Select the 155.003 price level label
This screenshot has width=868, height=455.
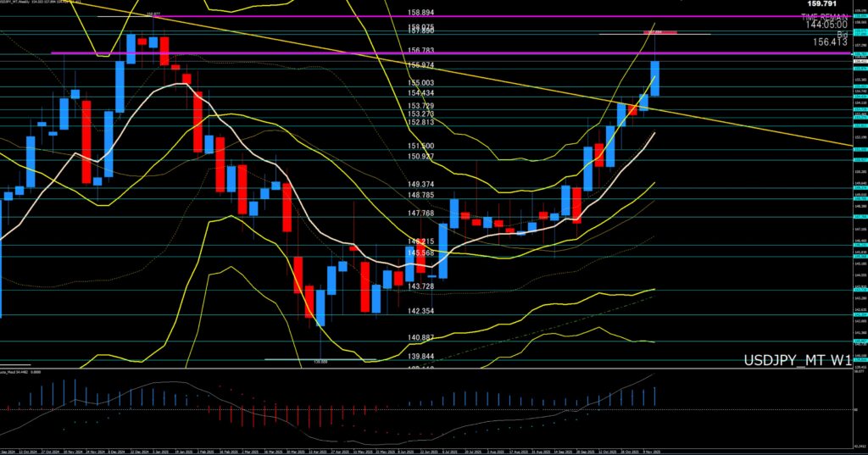point(421,82)
